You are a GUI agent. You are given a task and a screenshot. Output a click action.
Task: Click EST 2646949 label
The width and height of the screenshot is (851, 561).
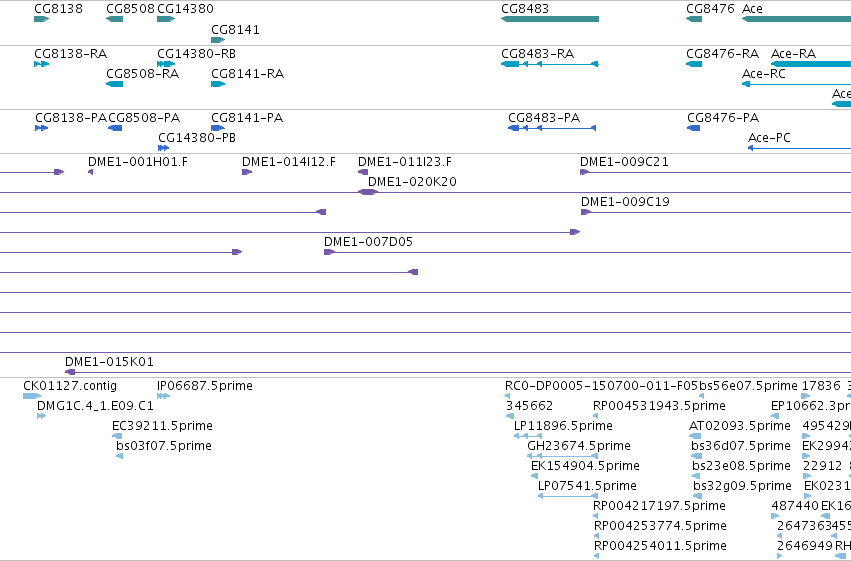[805, 546]
